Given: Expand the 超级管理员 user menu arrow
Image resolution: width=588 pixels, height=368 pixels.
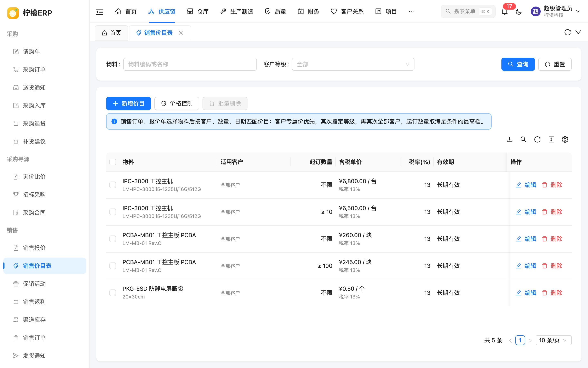Looking at the screenshot, I should [578, 11].
